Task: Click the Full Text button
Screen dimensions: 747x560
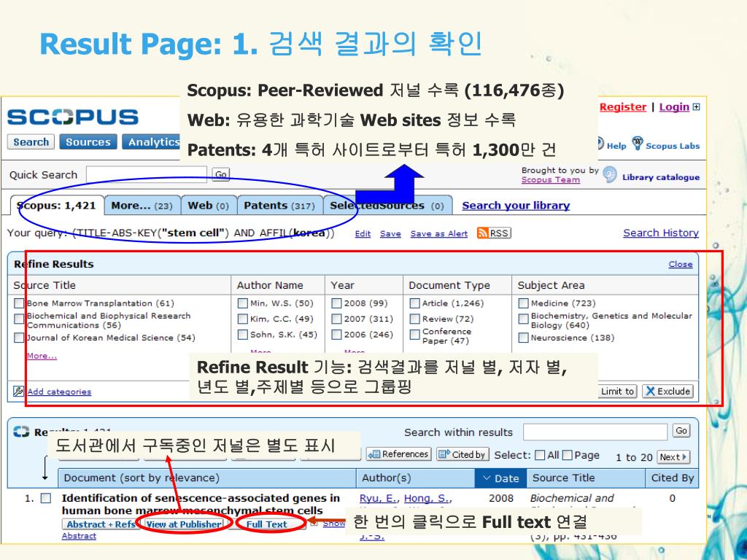Action: [267, 524]
